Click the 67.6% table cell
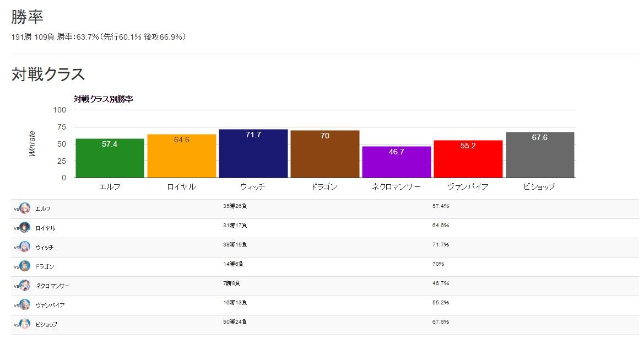 tap(441, 322)
